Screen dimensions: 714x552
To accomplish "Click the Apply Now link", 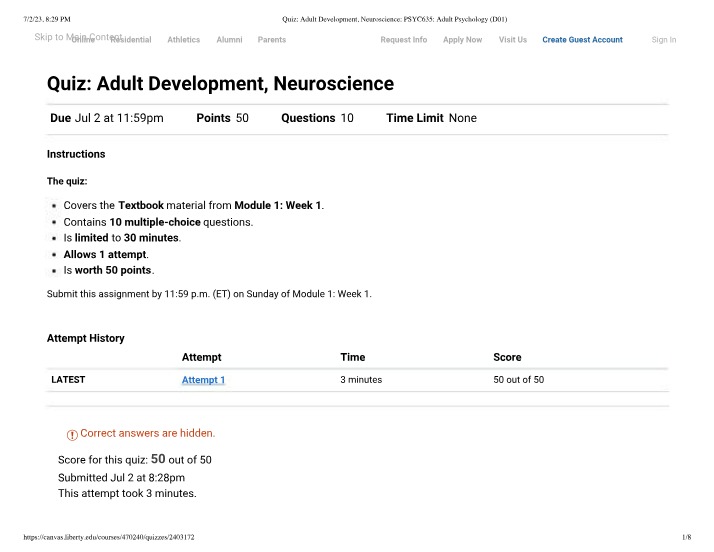I will 462,40.
